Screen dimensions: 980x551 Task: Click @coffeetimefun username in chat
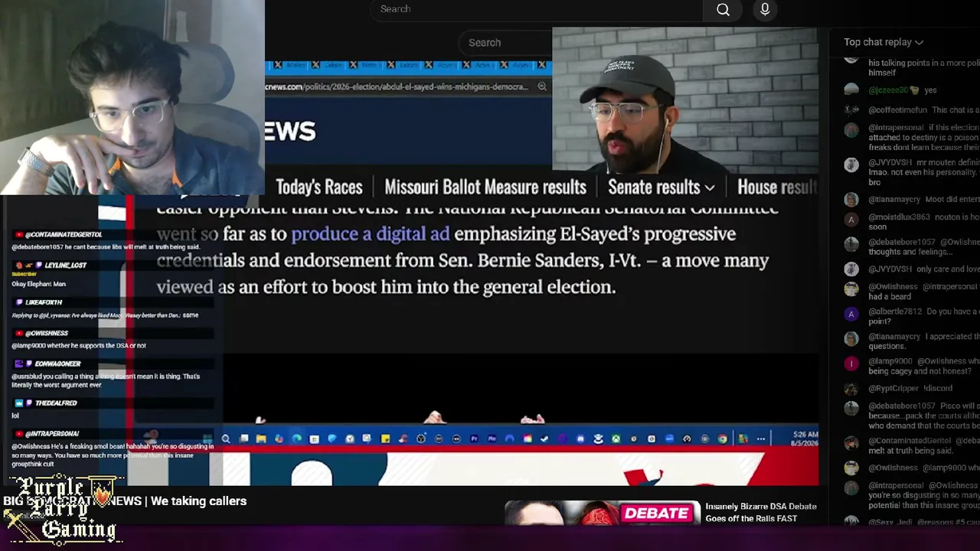897,110
